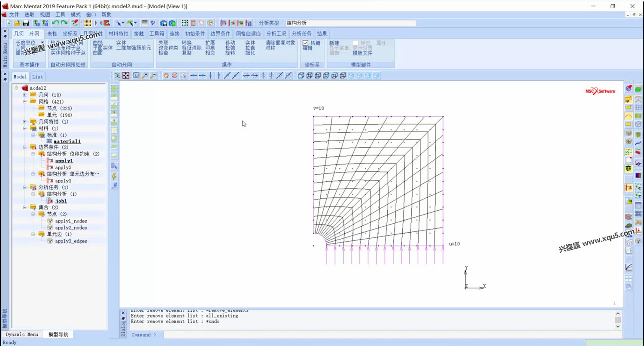Open the 文件 menu
This screenshot has width=644, height=346.
click(14, 15)
